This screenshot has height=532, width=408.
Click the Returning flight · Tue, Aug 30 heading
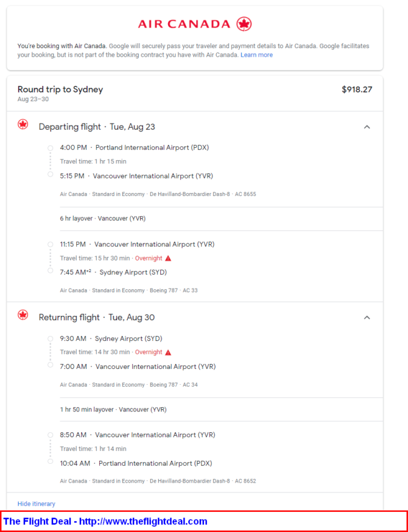[96, 318]
